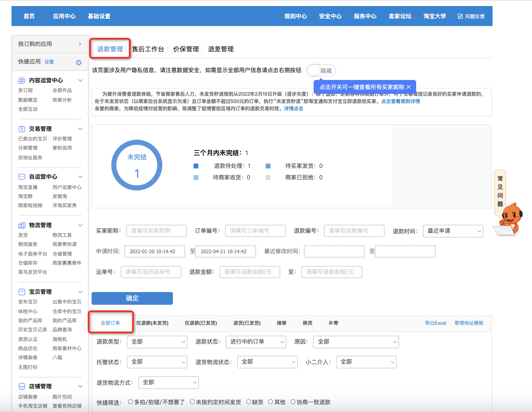
Task: Click the 物流管理 section icon
Action: [x=22, y=225]
